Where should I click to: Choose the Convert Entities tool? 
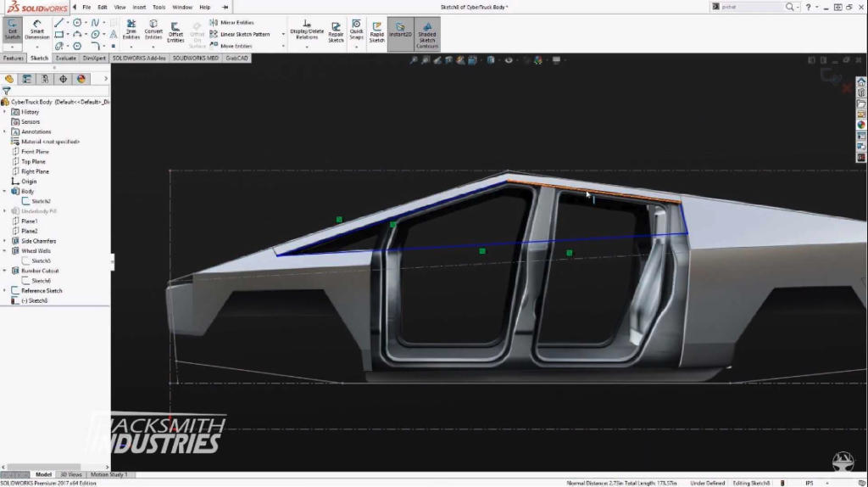153,30
